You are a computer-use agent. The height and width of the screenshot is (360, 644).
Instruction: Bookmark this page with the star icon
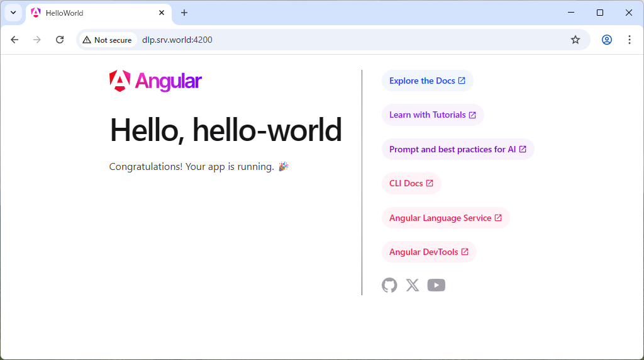(575, 40)
